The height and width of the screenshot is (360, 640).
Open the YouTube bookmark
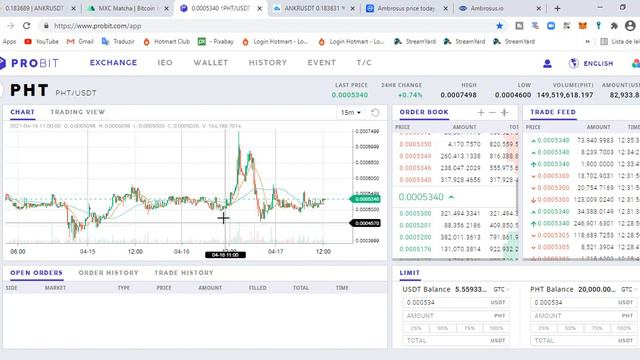tap(41, 42)
